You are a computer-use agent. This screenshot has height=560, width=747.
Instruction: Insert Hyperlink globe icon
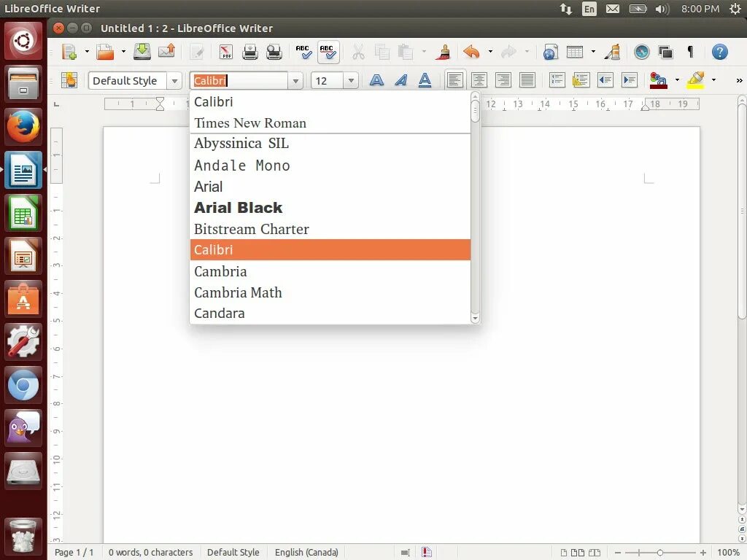[x=550, y=52]
